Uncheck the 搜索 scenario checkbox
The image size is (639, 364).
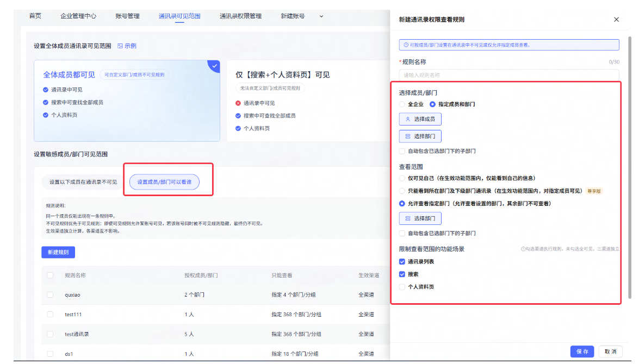coord(402,274)
